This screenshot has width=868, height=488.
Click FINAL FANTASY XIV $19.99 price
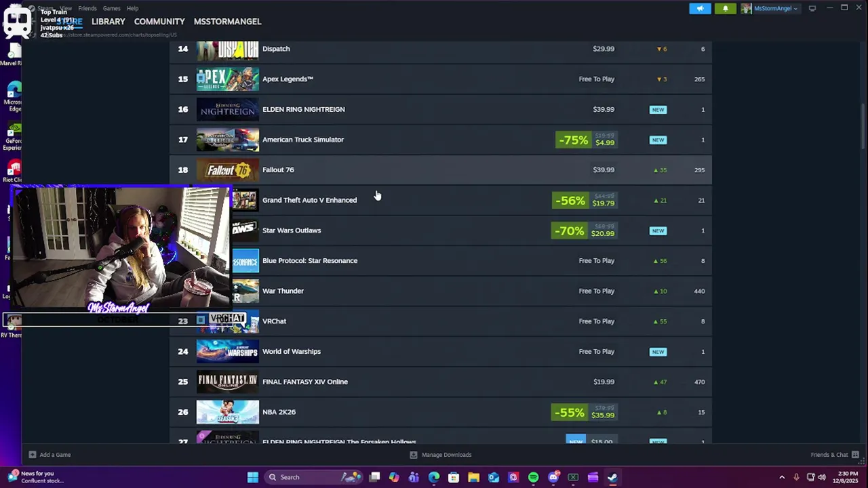[604, 382]
